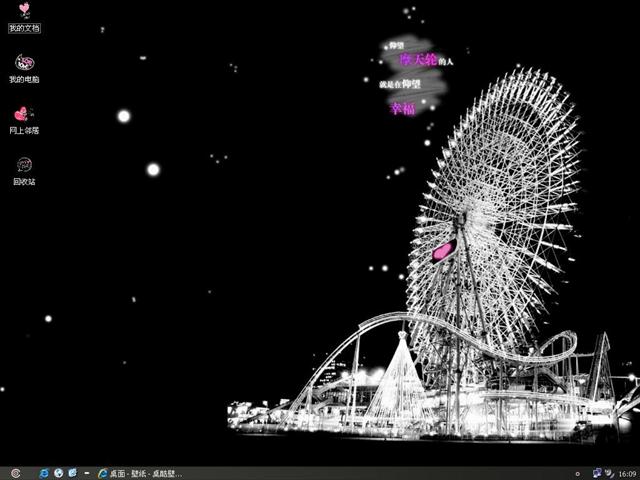Click the small circle icon in the tray

coord(578,472)
